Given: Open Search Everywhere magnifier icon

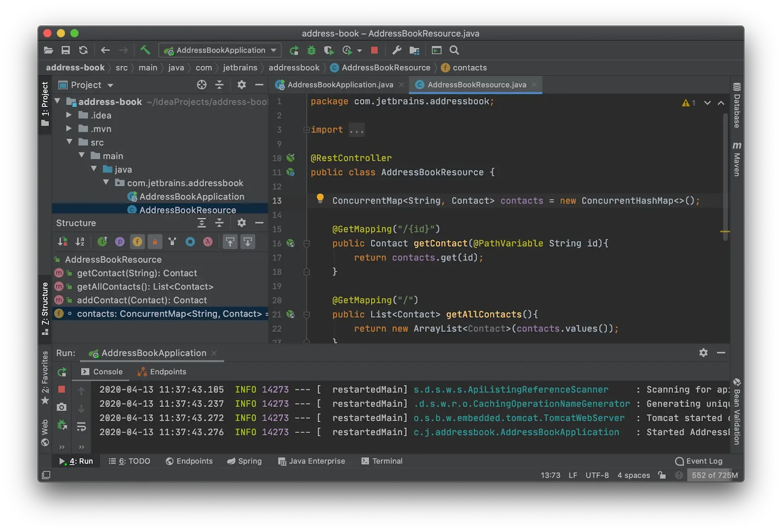Looking at the screenshot, I should click(x=454, y=50).
